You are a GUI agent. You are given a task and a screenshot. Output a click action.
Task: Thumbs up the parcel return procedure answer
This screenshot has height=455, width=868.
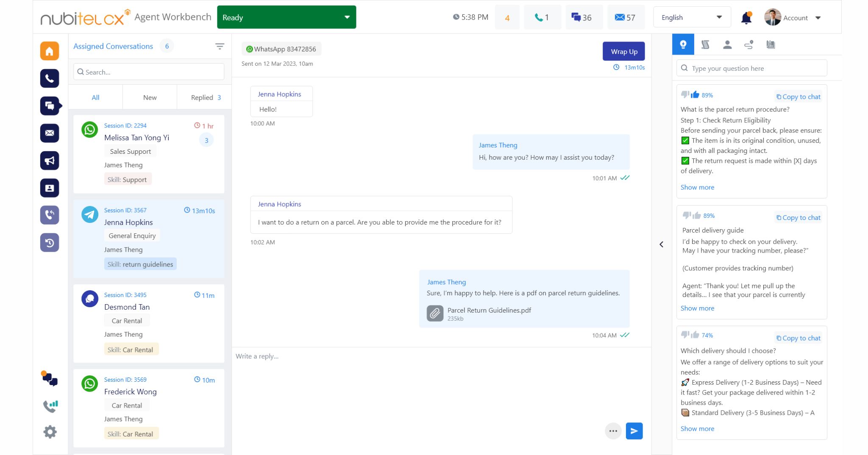[695, 94]
